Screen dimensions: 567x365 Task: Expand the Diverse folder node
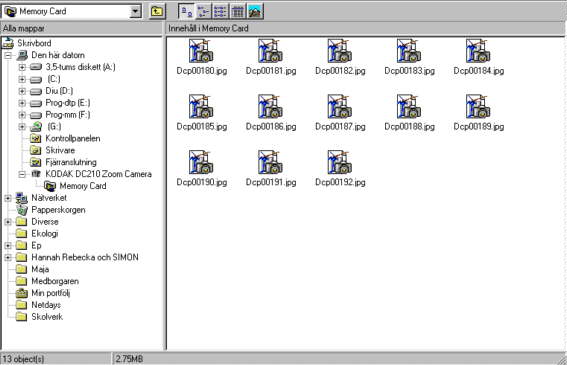tap(8, 222)
